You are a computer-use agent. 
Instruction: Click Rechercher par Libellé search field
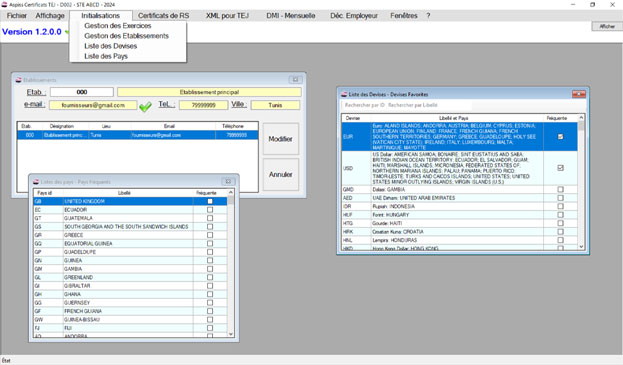[430, 105]
